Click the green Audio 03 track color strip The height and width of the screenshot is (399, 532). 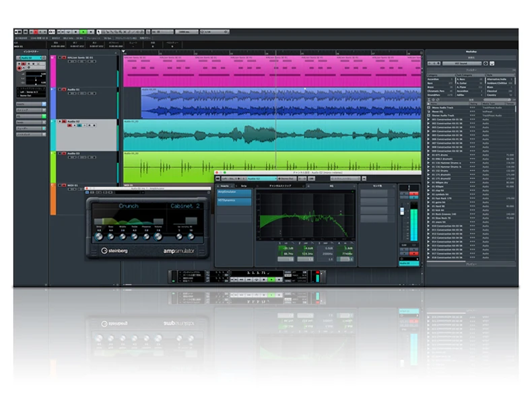pos(53,167)
